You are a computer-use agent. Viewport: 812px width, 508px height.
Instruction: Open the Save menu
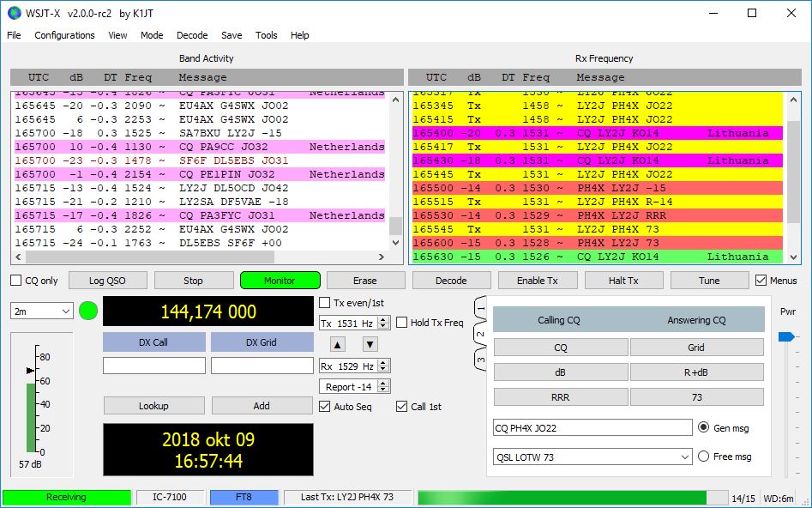(x=232, y=35)
